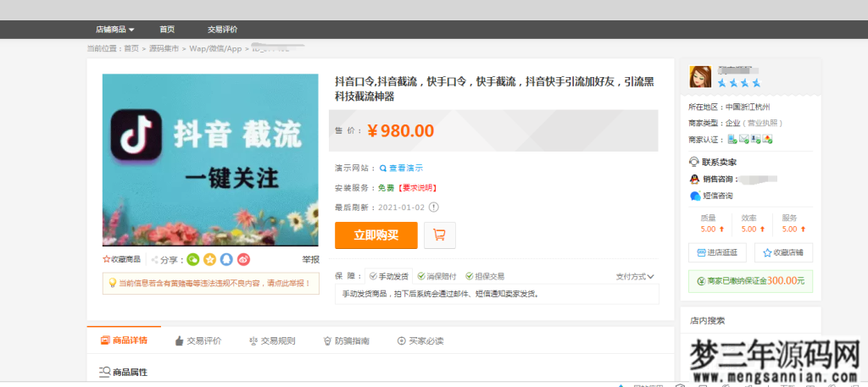Click the 联系卖家 headset icon
The image size is (868, 387).
694,162
